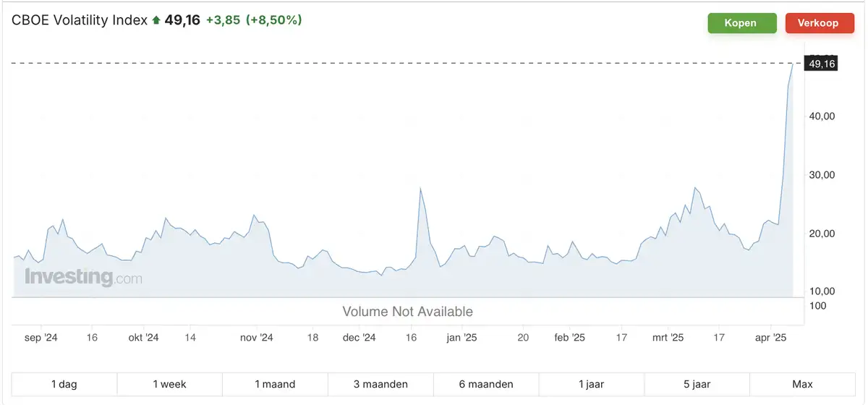Show the Max time range
Image resolution: width=868 pixels, height=405 pixels.
(x=802, y=384)
